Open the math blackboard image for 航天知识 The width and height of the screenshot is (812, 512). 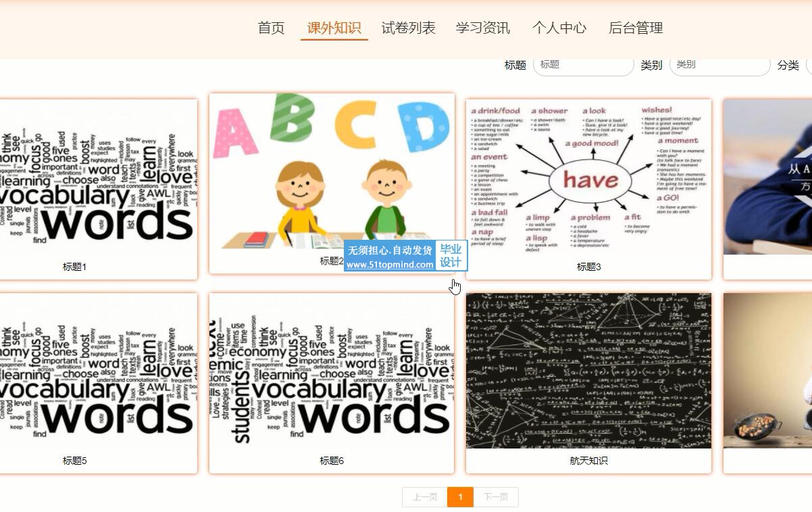(x=588, y=371)
